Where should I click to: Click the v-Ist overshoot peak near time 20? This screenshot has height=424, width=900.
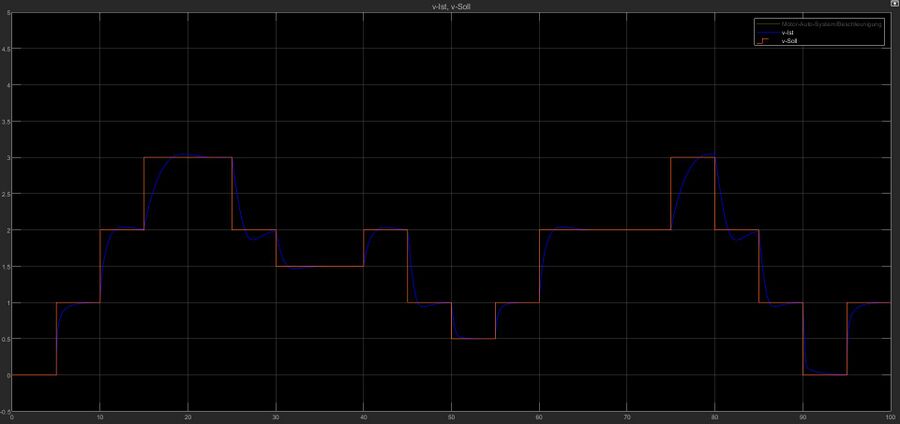click(188, 154)
